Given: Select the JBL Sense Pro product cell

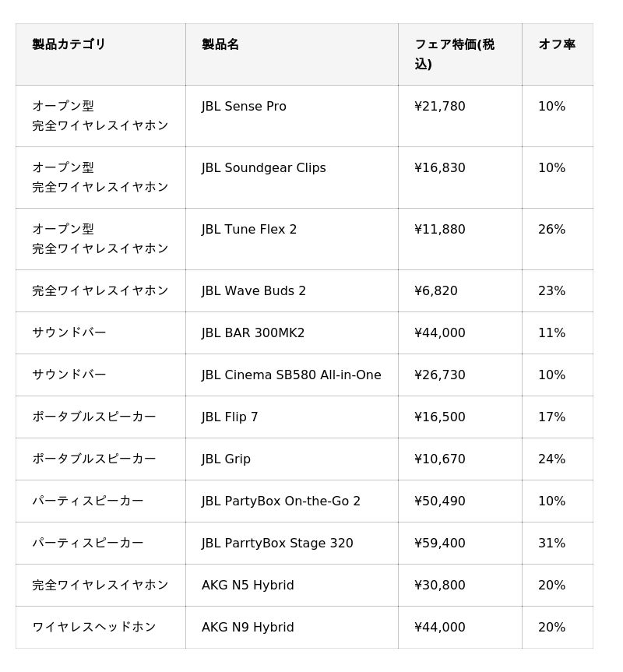Looking at the screenshot, I should [244, 107].
